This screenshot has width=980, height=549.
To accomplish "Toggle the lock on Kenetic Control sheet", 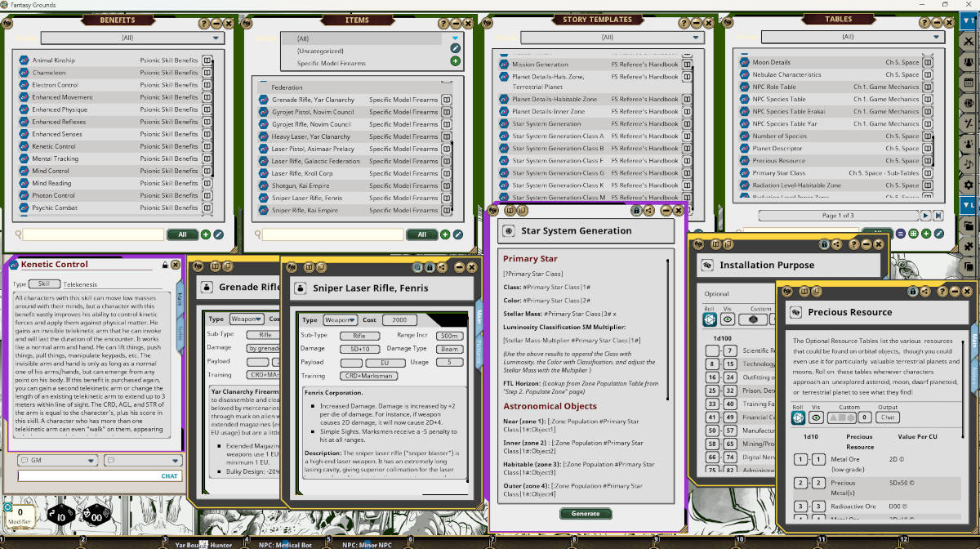I will tap(165, 265).
